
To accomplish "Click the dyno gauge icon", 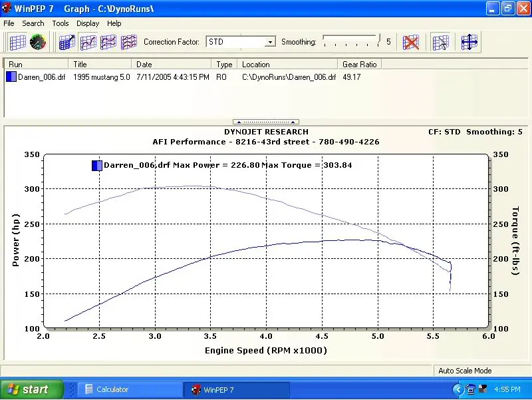I will click(38, 43).
